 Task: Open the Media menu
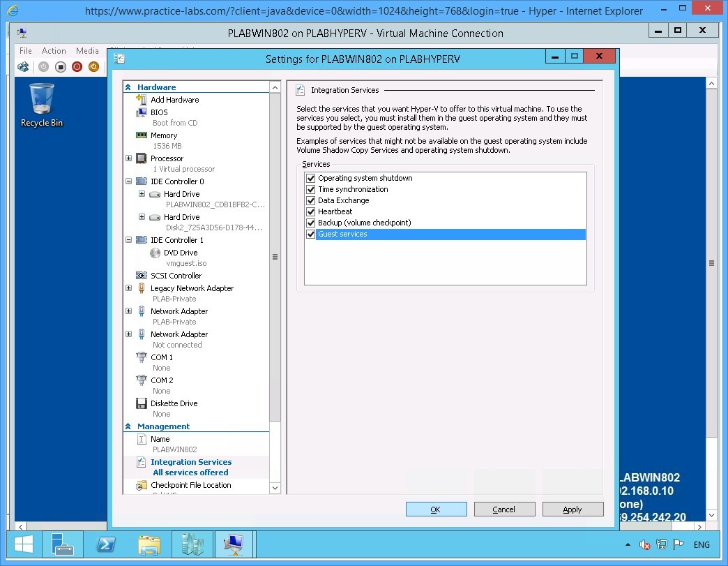pos(87,50)
